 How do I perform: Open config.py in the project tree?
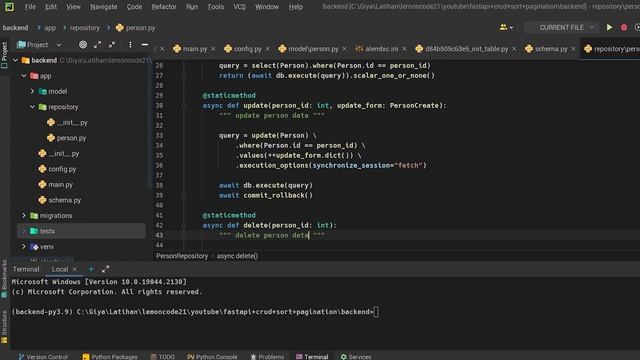(57, 169)
